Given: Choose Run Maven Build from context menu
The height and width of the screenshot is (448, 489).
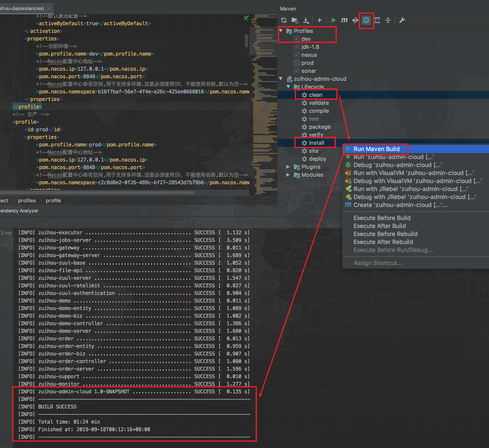Looking at the screenshot, I should pyautogui.click(x=416, y=149).
